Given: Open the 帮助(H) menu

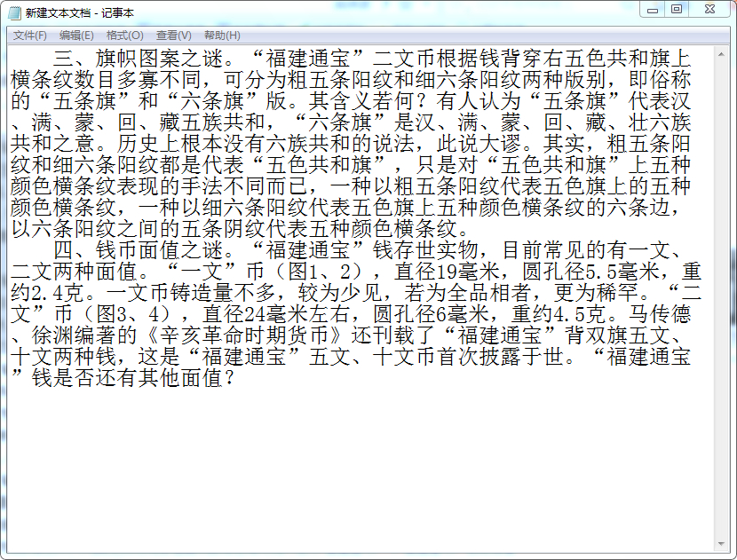Looking at the screenshot, I should (222, 35).
